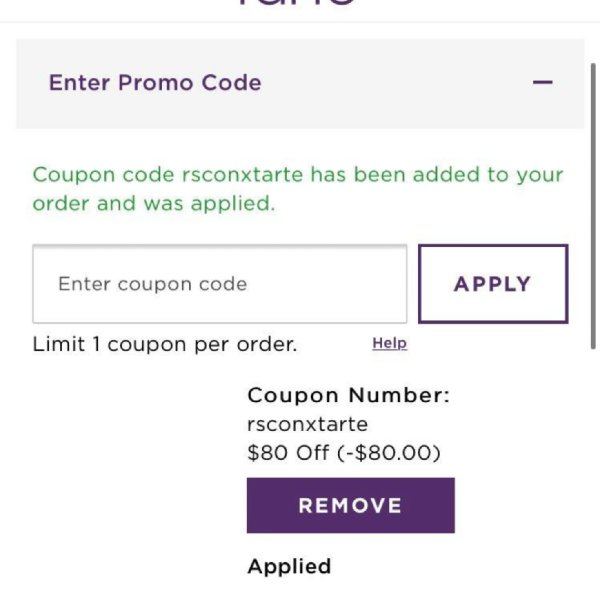Click the Coupon Number label
This screenshot has height=600, width=600.
[x=349, y=395]
